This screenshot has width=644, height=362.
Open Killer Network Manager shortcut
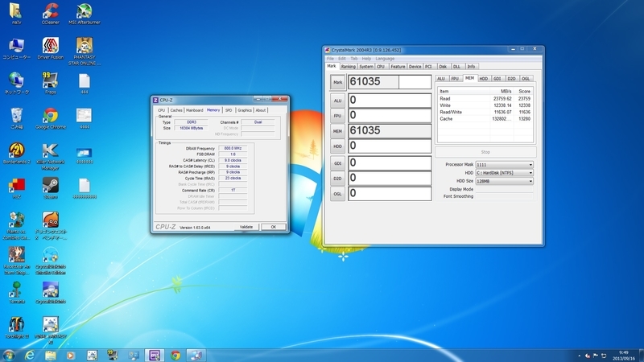(x=51, y=156)
